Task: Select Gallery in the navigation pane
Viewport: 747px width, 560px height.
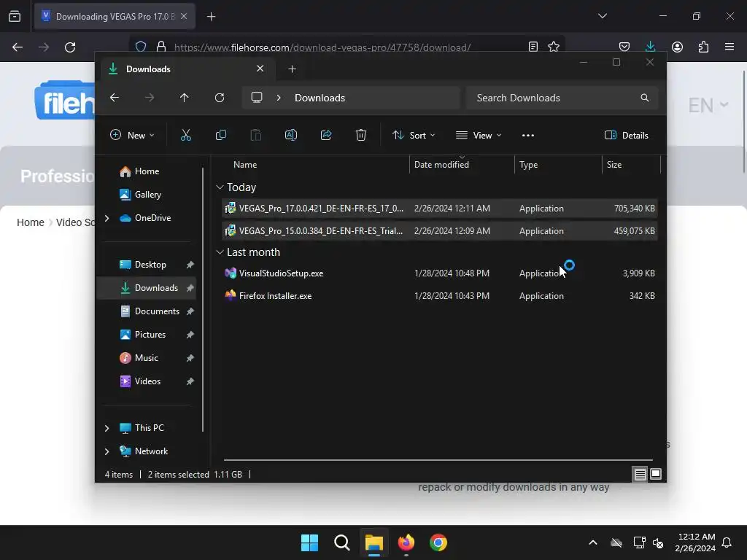Action: click(147, 194)
